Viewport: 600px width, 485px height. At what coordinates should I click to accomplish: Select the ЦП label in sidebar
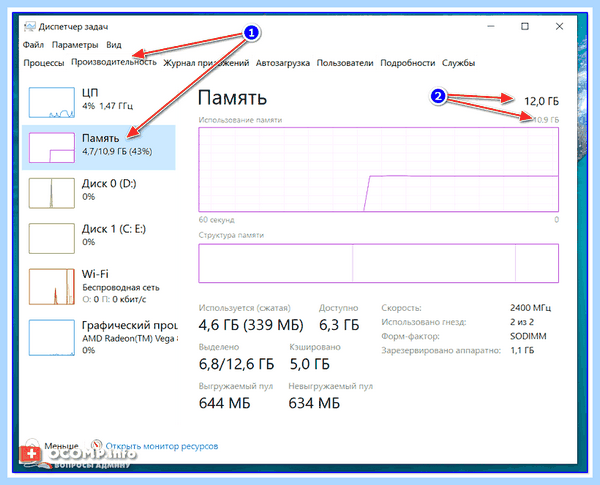tap(90, 93)
